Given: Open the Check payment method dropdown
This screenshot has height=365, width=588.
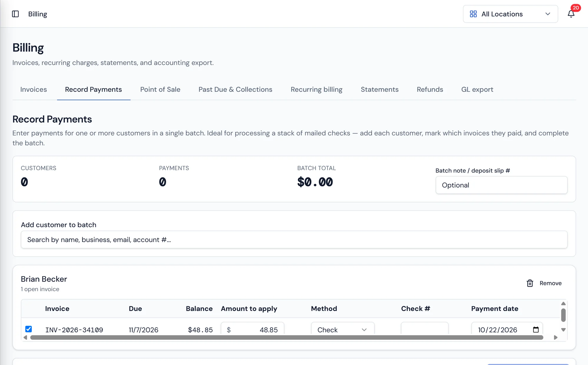Looking at the screenshot, I should pyautogui.click(x=343, y=329).
